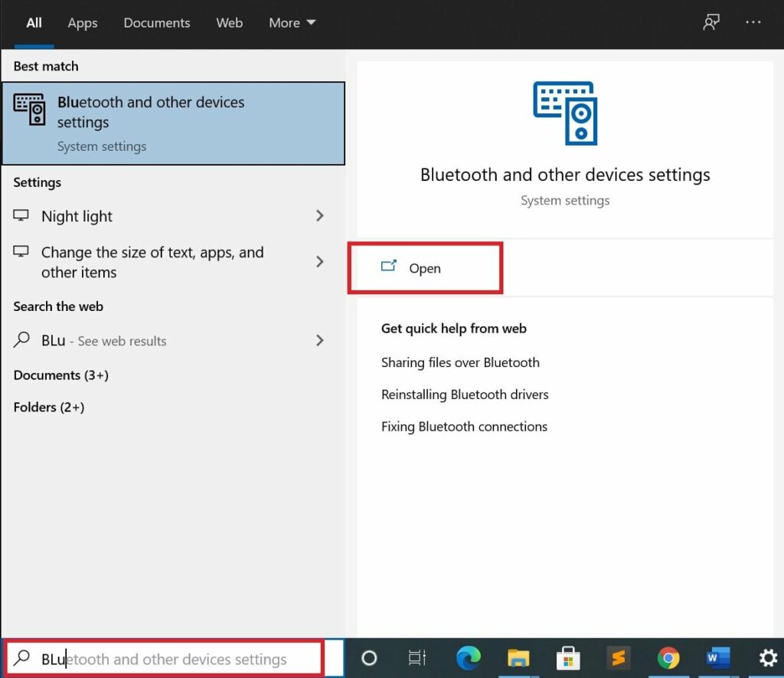Switch to the Documents tab

point(157,23)
